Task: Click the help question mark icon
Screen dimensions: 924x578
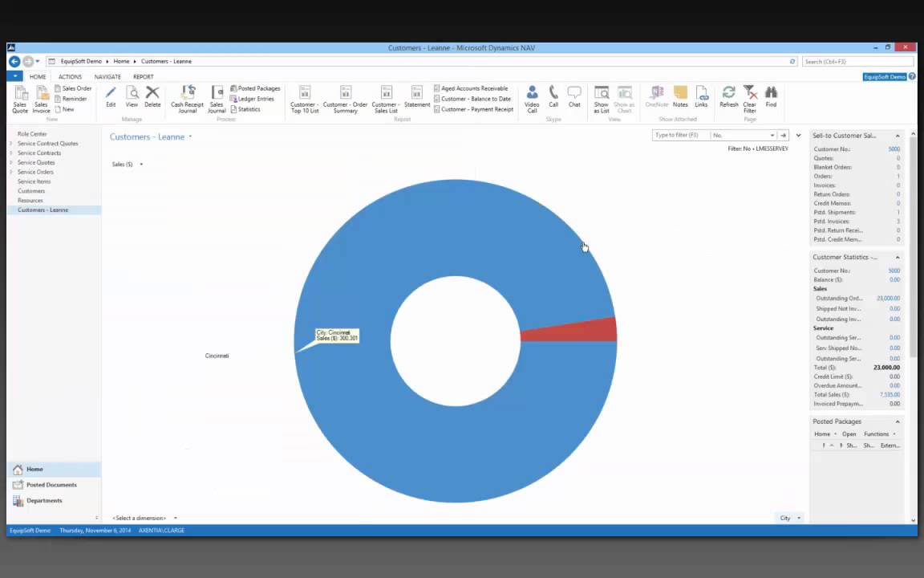Action: 912,77
